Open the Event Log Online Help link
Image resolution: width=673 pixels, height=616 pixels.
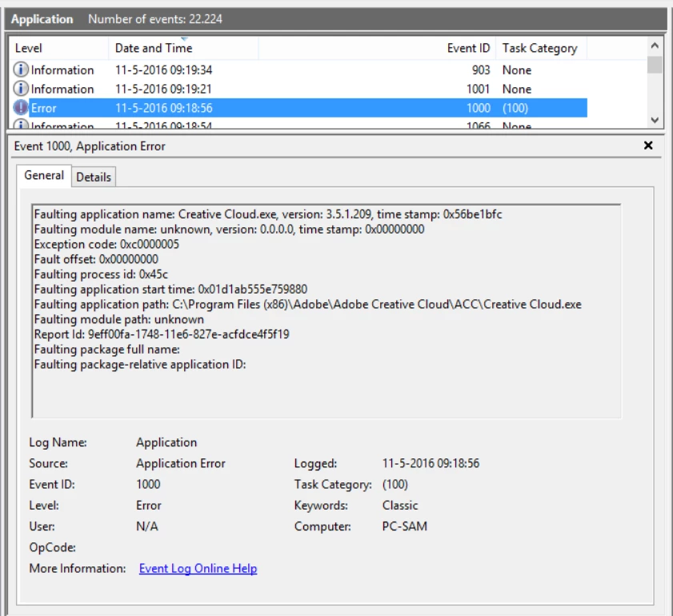coord(198,568)
